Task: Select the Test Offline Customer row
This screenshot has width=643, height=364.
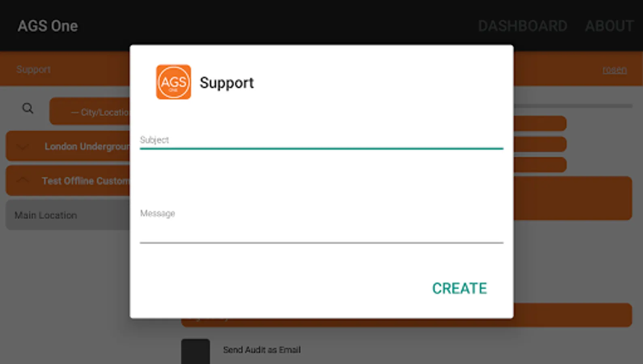Action: tap(68, 180)
